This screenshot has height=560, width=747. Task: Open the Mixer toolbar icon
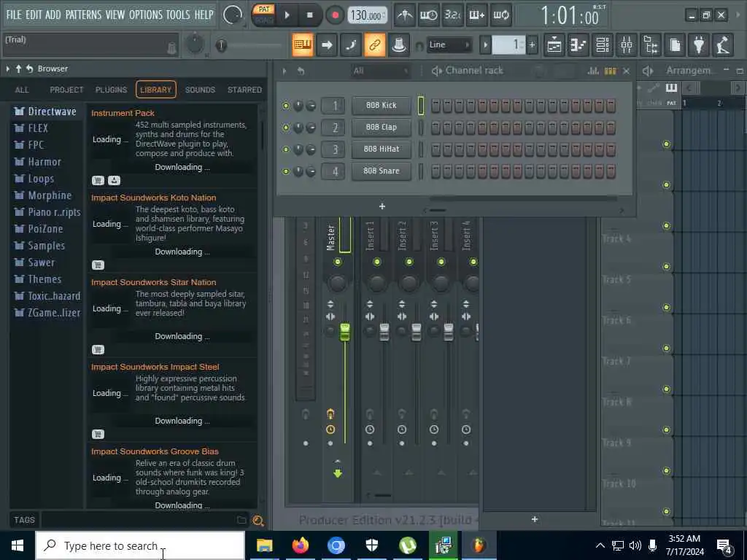627,45
